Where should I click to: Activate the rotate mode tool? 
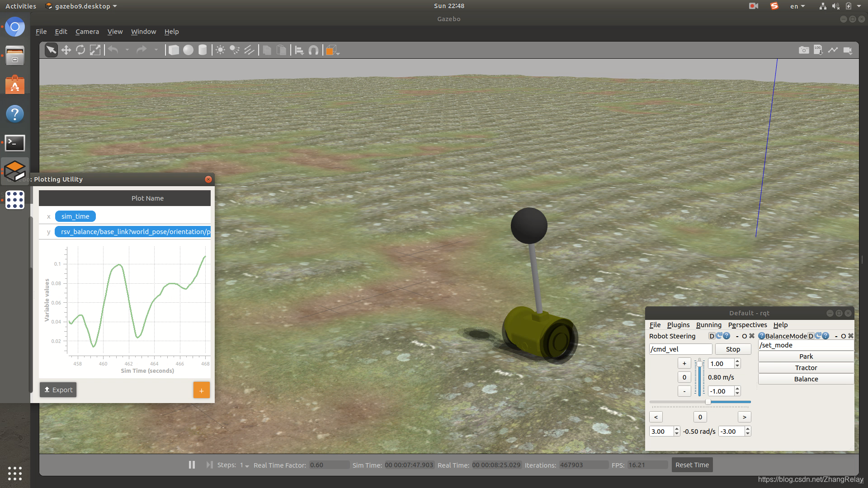tap(80, 50)
